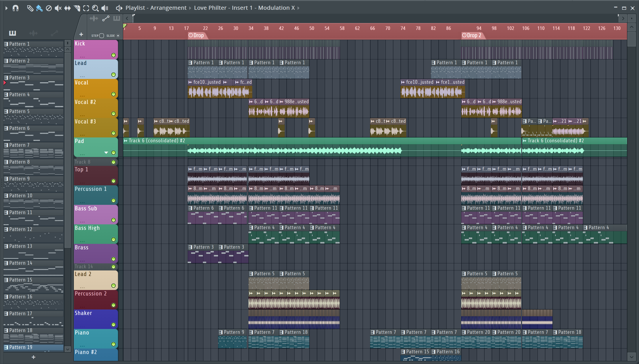Mute the Shaker track
Viewport: 639px width, 364px height.
tap(113, 325)
